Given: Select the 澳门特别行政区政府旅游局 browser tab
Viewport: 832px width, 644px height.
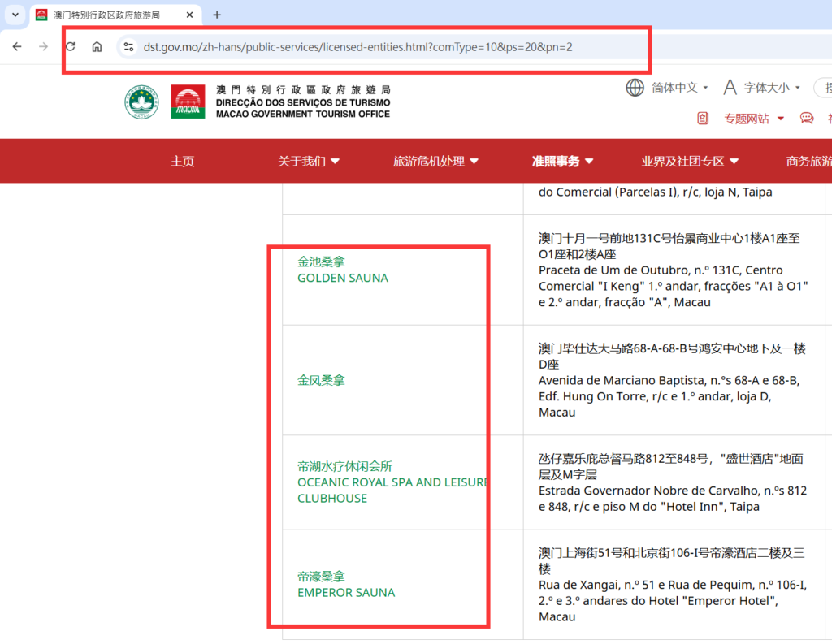Looking at the screenshot, I should tap(115, 15).
